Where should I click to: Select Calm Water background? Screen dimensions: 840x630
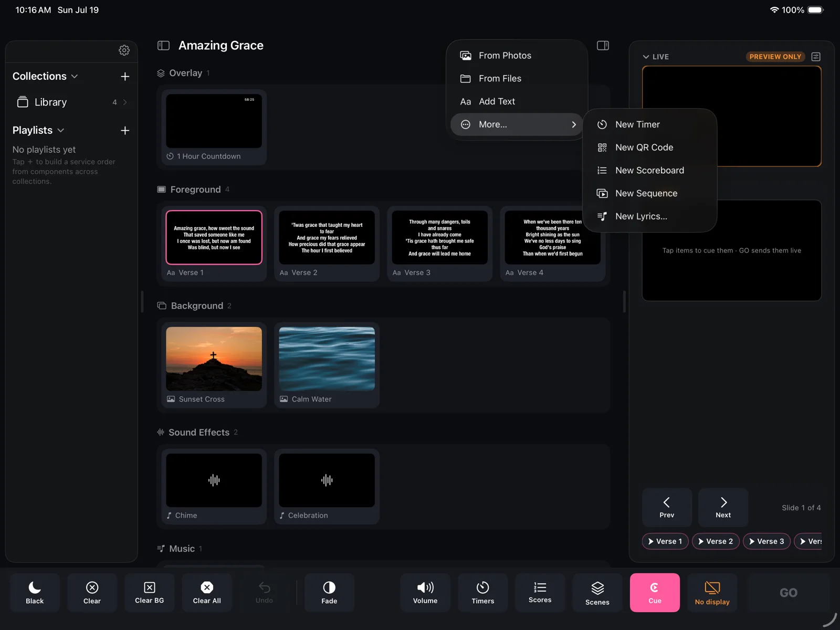coord(327,365)
